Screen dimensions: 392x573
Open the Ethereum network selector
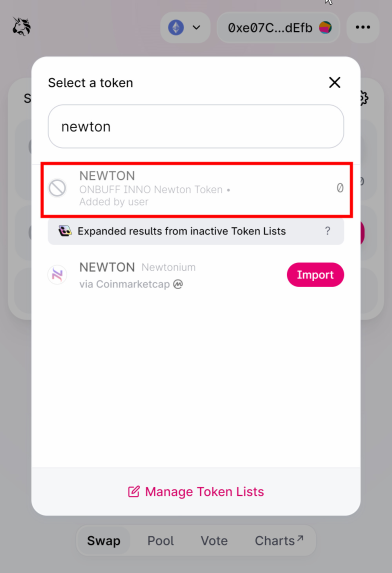pyautogui.click(x=185, y=27)
